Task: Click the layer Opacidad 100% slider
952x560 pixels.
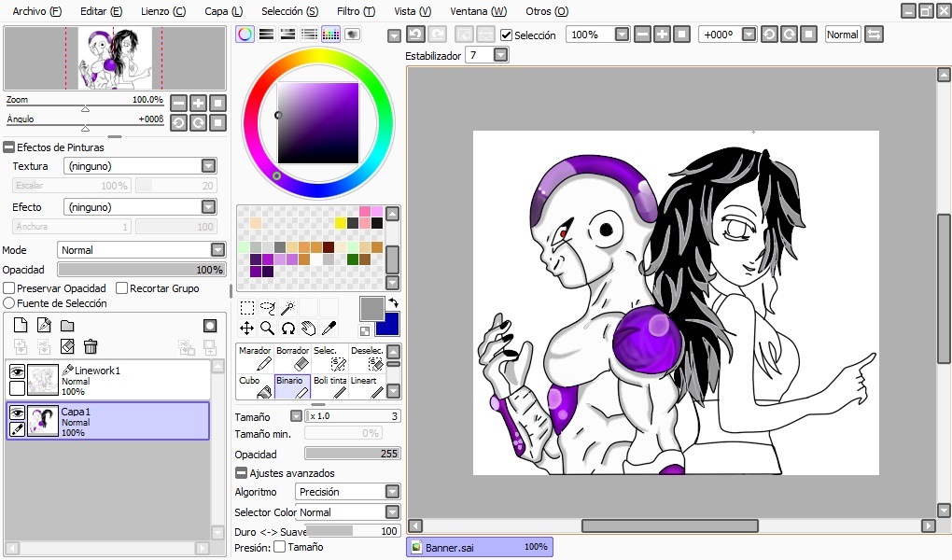Action: tap(141, 270)
